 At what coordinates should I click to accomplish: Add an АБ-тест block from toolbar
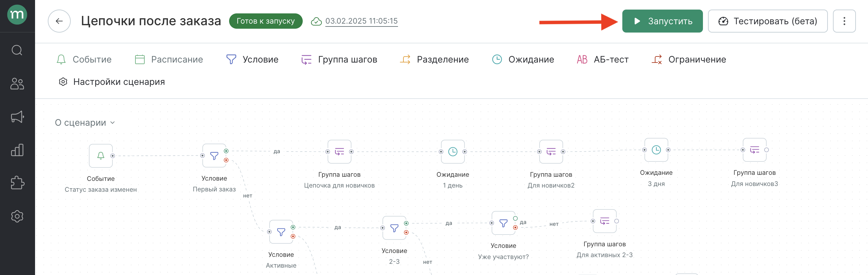[x=603, y=59]
